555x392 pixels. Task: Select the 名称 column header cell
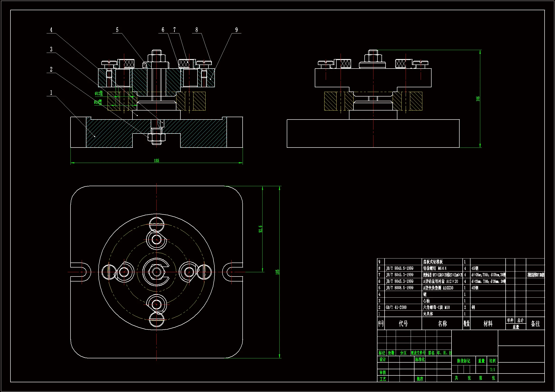(442, 323)
